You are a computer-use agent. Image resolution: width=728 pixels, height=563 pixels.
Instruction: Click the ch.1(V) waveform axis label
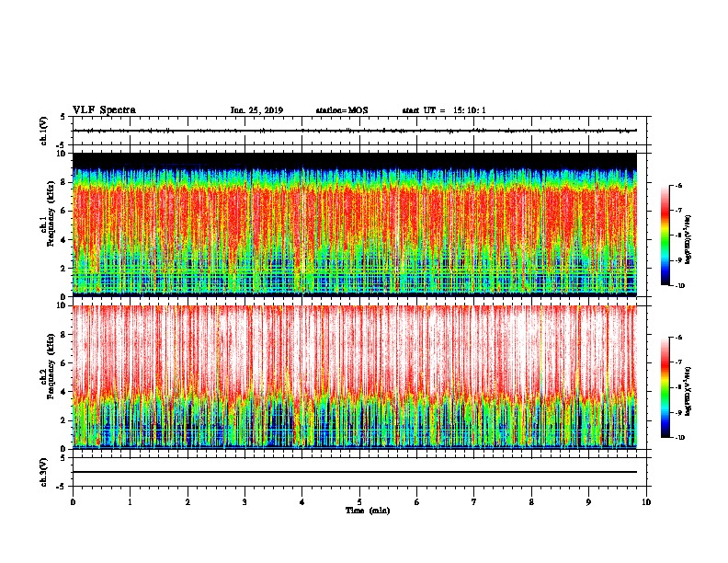[44, 131]
